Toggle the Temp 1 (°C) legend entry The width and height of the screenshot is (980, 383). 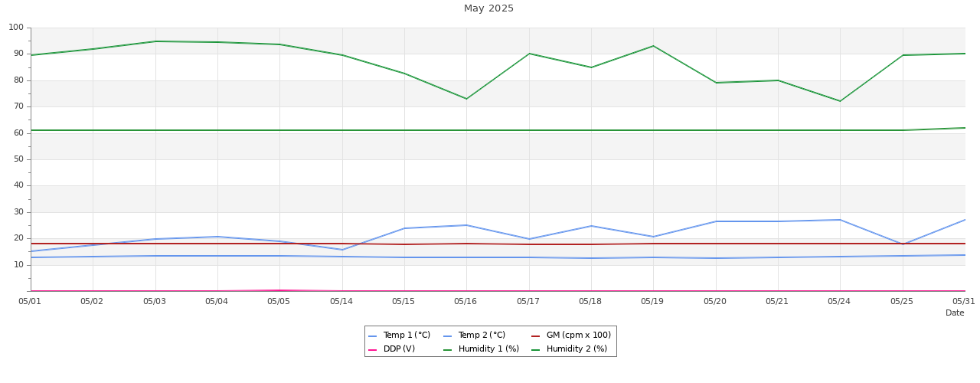click(x=406, y=336)
